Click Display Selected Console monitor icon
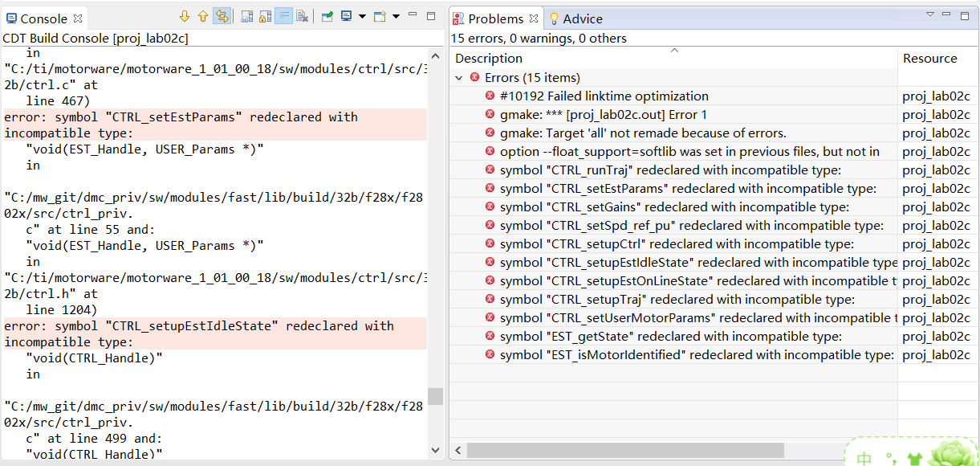This screenshot has height=466, width=980. [346, 16]
